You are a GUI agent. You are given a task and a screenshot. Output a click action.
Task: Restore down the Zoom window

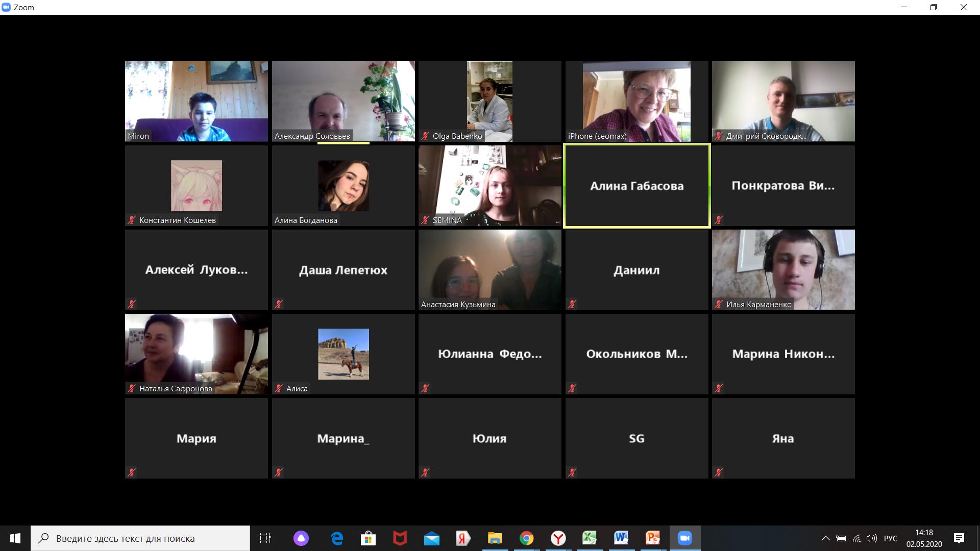click(934, 7)
